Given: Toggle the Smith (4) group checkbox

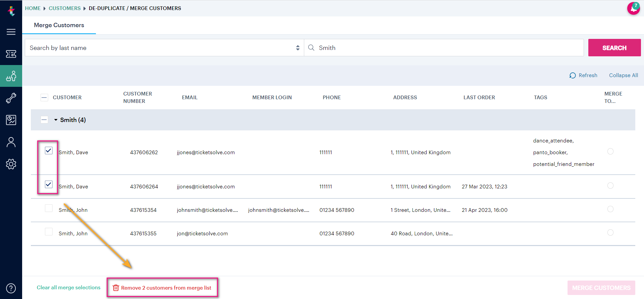Looking at the screenshot, I should point(44,120).
